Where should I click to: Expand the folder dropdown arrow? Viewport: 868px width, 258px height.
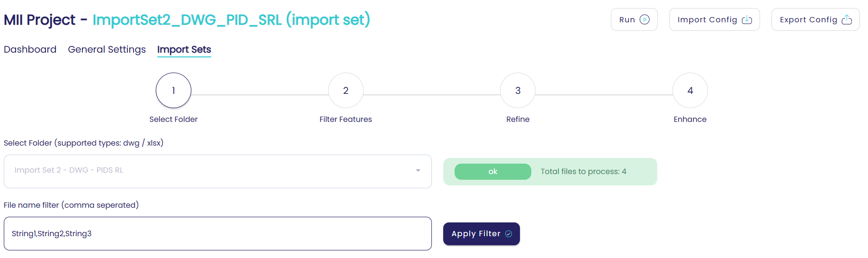(418, 171)
